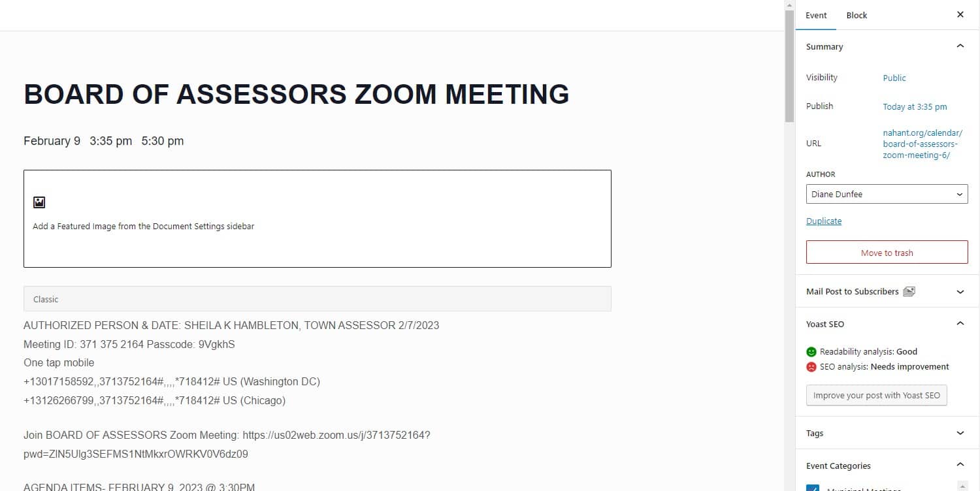Click the Move to trash button
Image resolution: width=980 pixels, height=491 pixels.
pyautogui.click(x=887, y=253)
